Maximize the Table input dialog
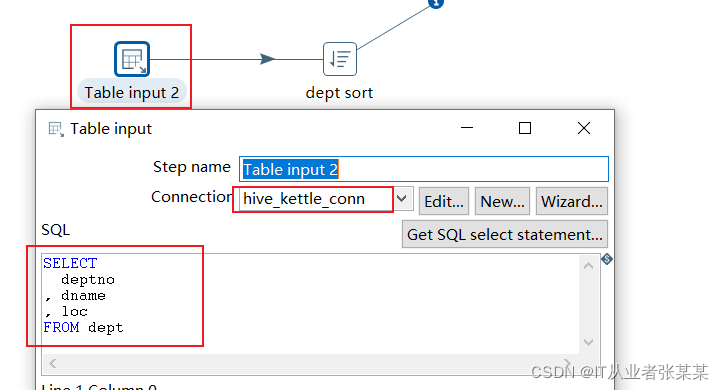The height and width of the screenshot is (390, 724). tap(525, 128)
